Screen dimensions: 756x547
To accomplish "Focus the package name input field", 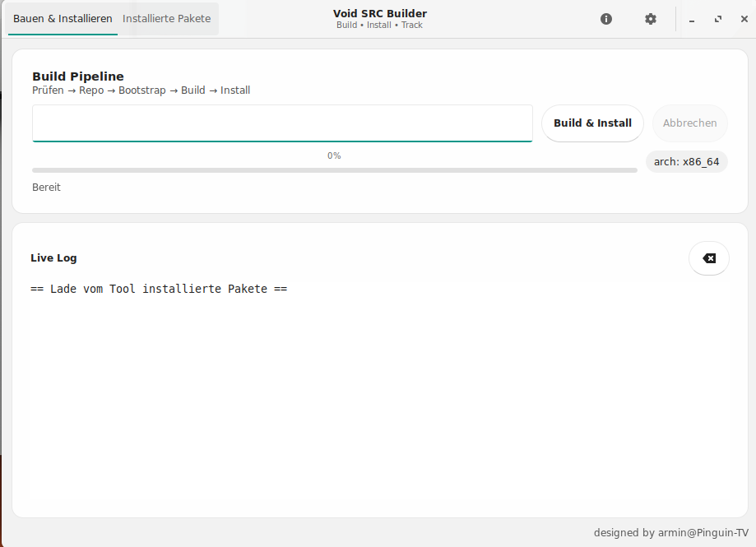I will 282,123.
